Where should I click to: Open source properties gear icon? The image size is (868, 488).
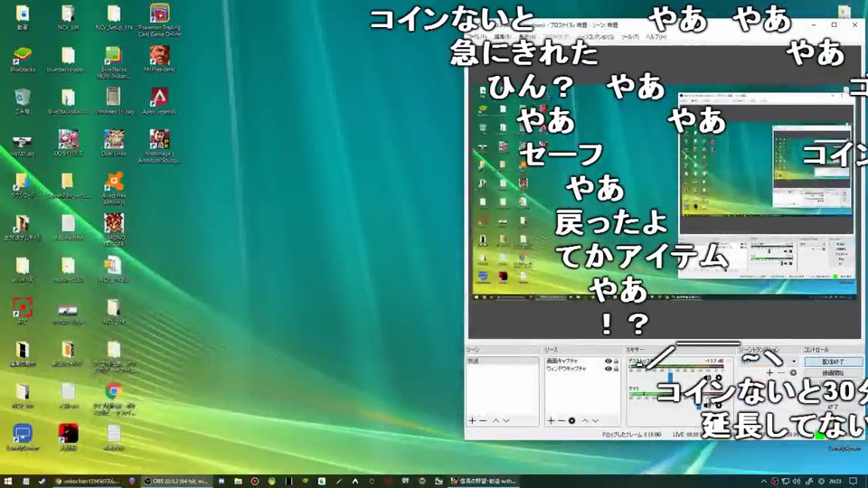point(571,421)
